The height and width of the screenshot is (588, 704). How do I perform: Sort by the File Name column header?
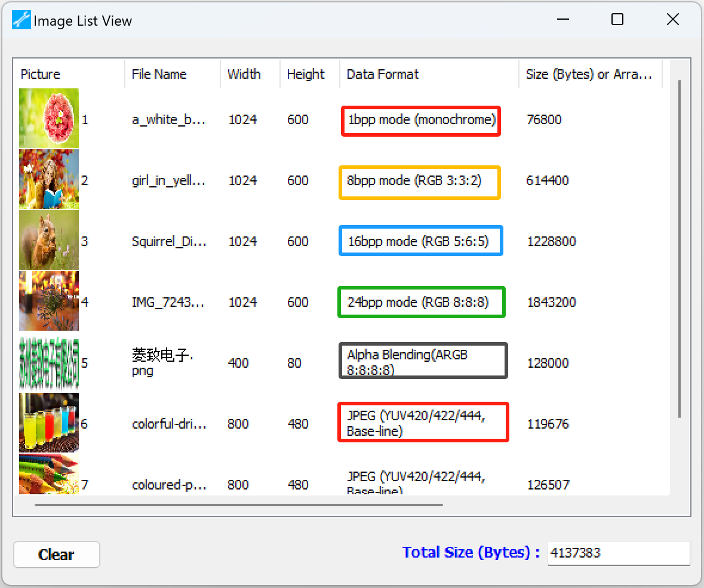(172, 74)
